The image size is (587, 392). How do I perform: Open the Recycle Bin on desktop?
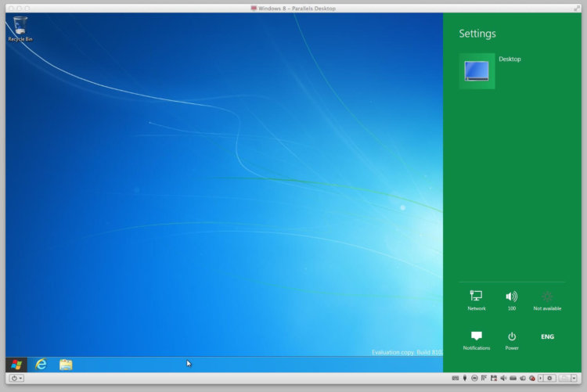(20, 29)
